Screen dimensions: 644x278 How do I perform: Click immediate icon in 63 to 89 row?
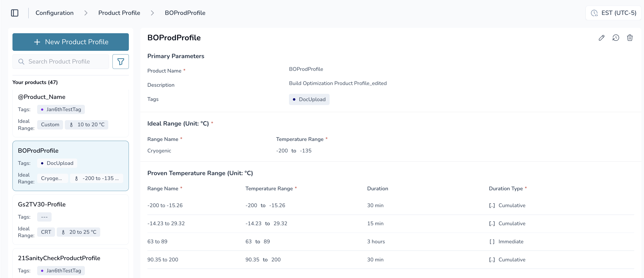(x=492, y=242)
